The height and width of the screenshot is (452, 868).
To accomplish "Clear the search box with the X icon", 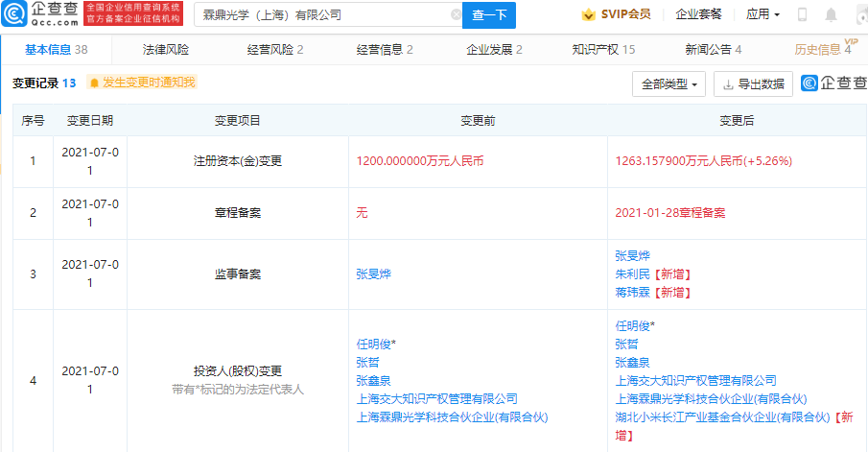I will (x=457, y=15).
